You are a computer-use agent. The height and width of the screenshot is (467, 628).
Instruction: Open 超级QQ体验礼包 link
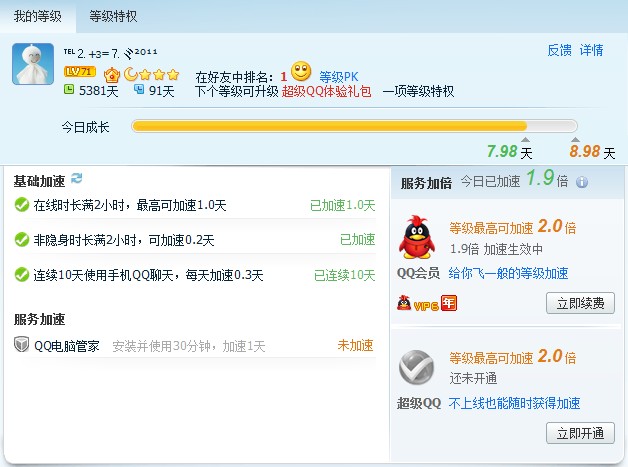pyautogui.click(x=326, y=91)
